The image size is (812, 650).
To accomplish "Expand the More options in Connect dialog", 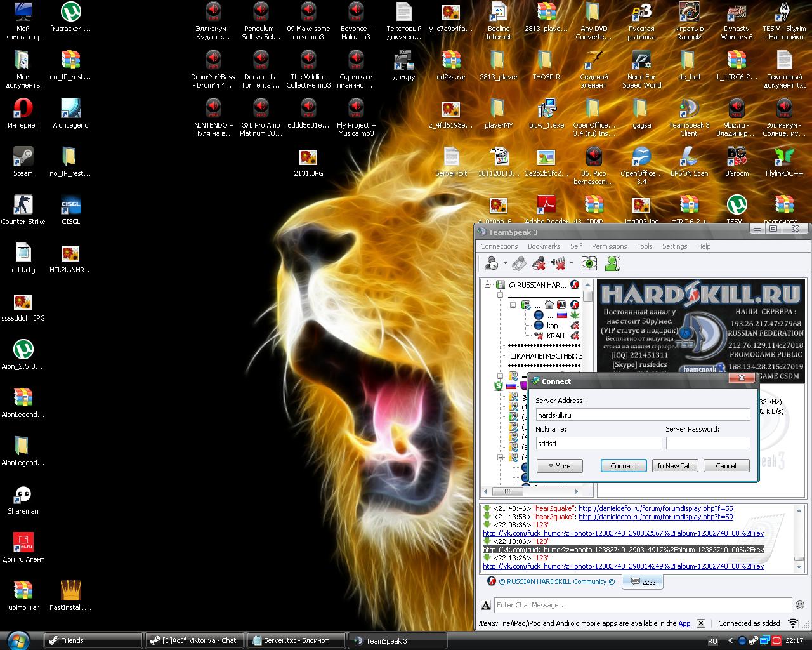I will (560, 466).
